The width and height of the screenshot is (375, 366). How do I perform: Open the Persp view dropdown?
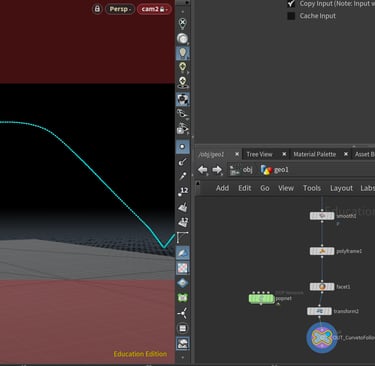tap(120, 9)
